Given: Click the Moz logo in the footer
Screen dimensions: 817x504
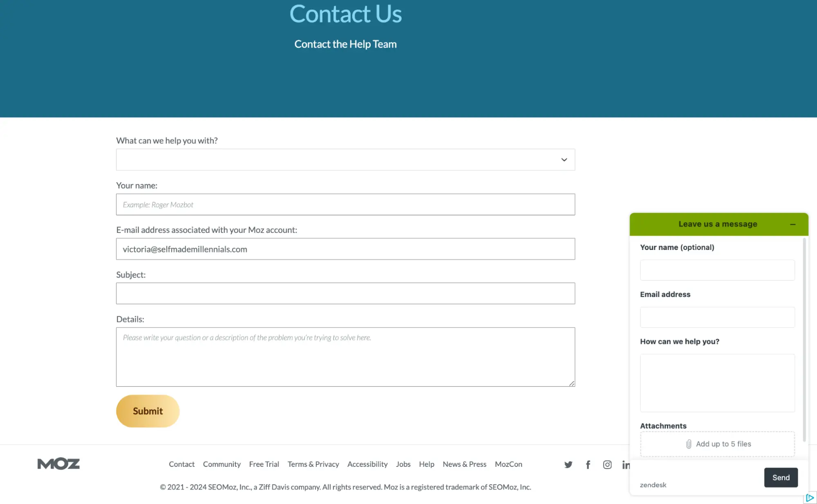Looking at the screenshot, I should click(x=58, y=464).
